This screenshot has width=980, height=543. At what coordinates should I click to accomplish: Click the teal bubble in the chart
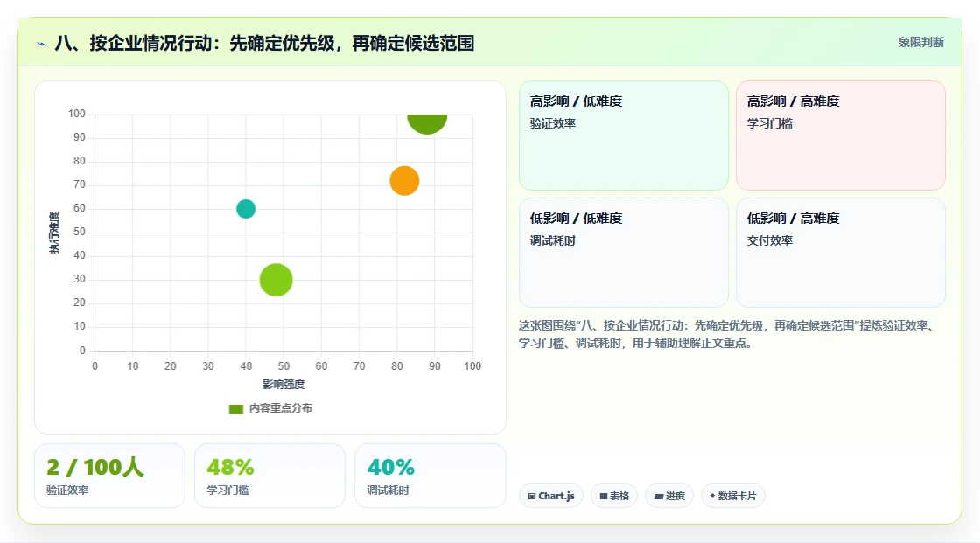click(x=246, y=209)
